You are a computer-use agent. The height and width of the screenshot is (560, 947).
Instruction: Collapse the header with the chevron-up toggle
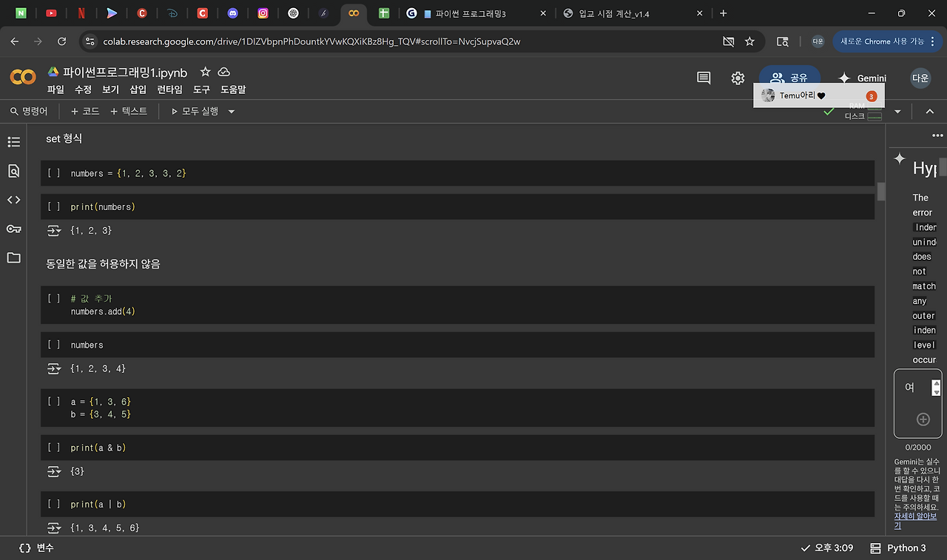pyautogui.click(x=930, y=112)
